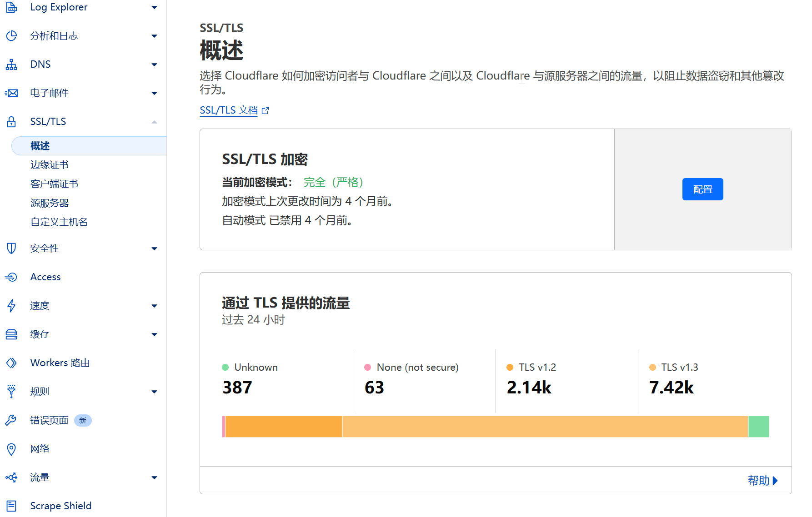Click the network location pin icon

tap(11, 449)
